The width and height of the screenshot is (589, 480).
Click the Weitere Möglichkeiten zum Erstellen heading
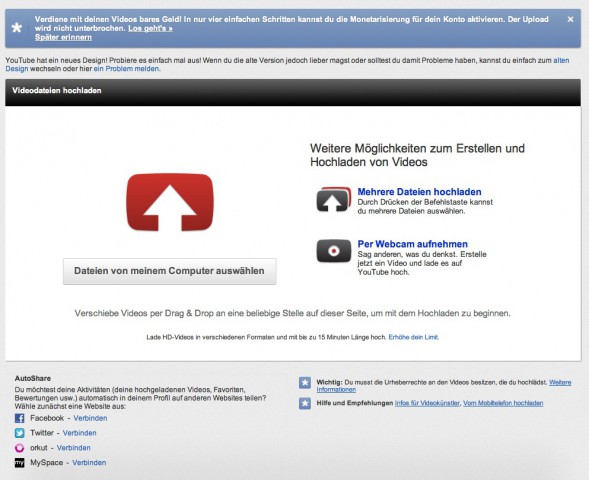pyautogui.click(x=417, y=155)
